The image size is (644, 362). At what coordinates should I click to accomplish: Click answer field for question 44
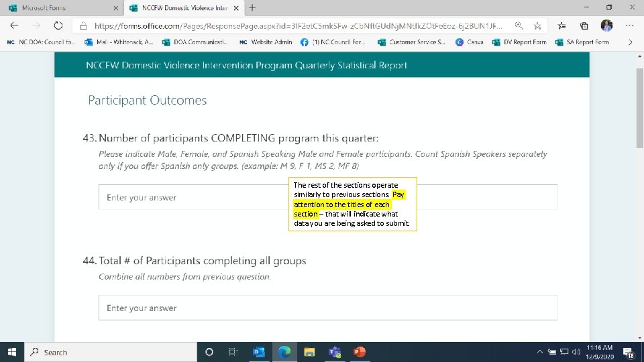click(x=328, y=308)
